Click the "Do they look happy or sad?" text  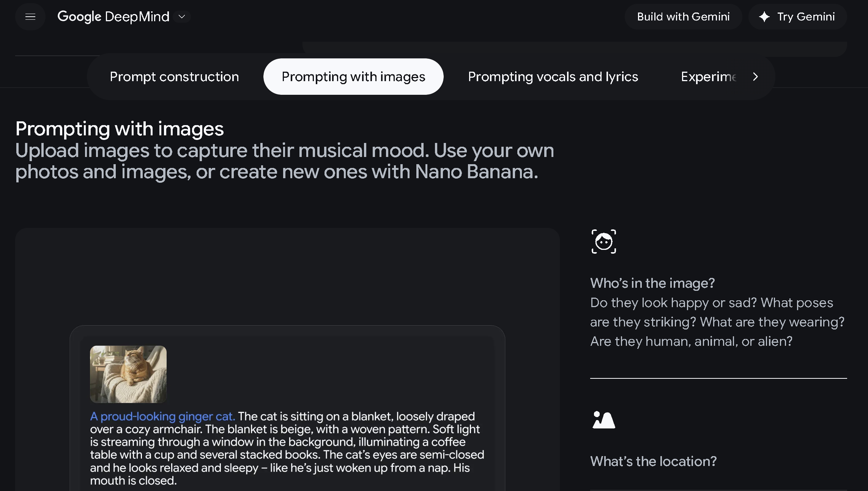point(674,303)
